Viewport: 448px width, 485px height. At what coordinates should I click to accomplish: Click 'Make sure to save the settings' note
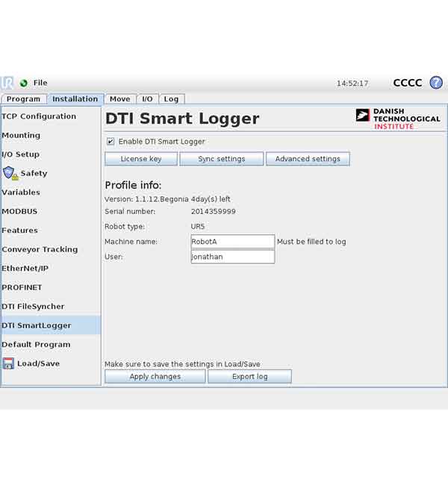tap(182, 364)
